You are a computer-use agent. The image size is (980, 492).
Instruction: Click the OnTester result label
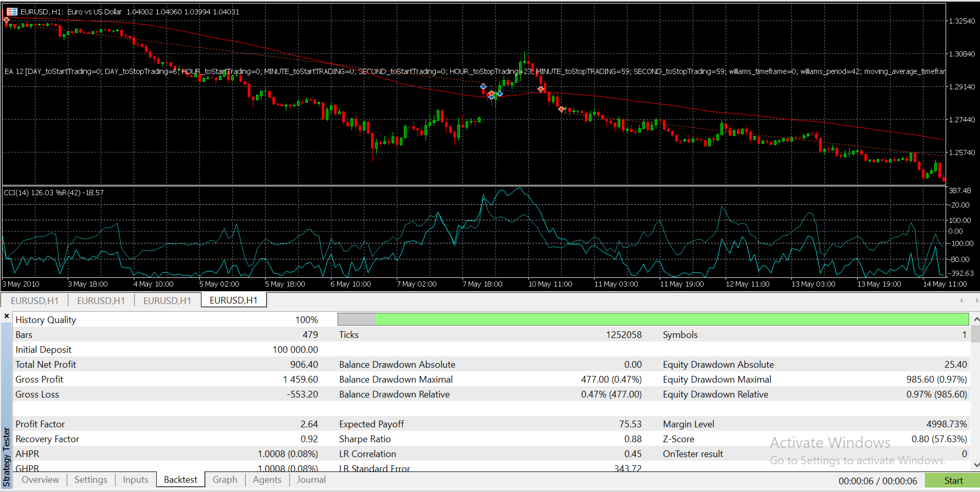pyautogui.click(x=693, y=454)
